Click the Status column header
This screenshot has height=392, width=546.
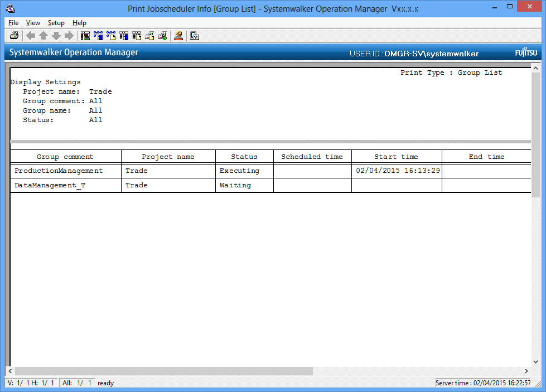(x=244, y=157)
